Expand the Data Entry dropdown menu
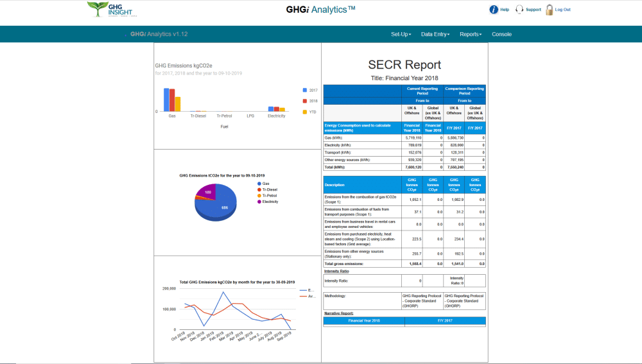The height and width of the screenshot is (364, 642). coord(435,34)
